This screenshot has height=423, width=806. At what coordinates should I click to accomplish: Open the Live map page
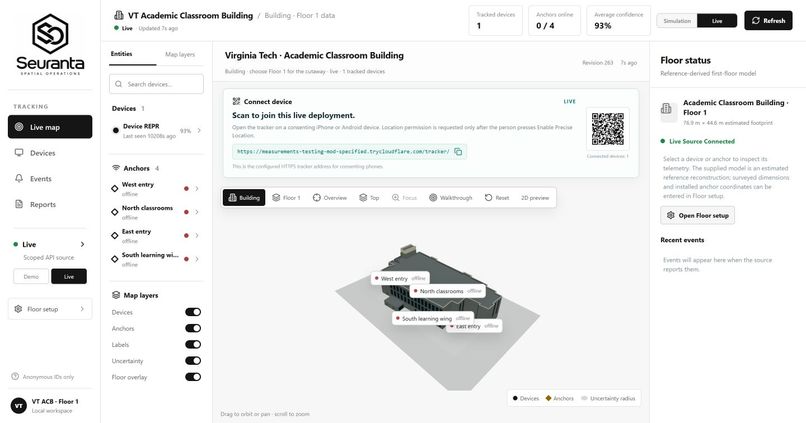[x=50, y=127]
